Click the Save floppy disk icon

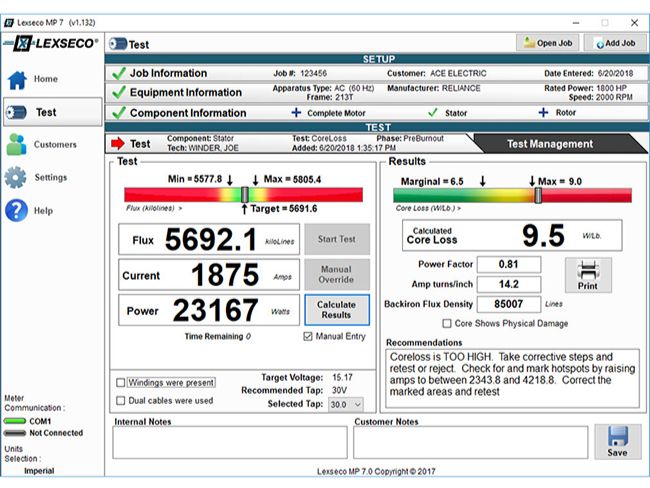(617, 442)
